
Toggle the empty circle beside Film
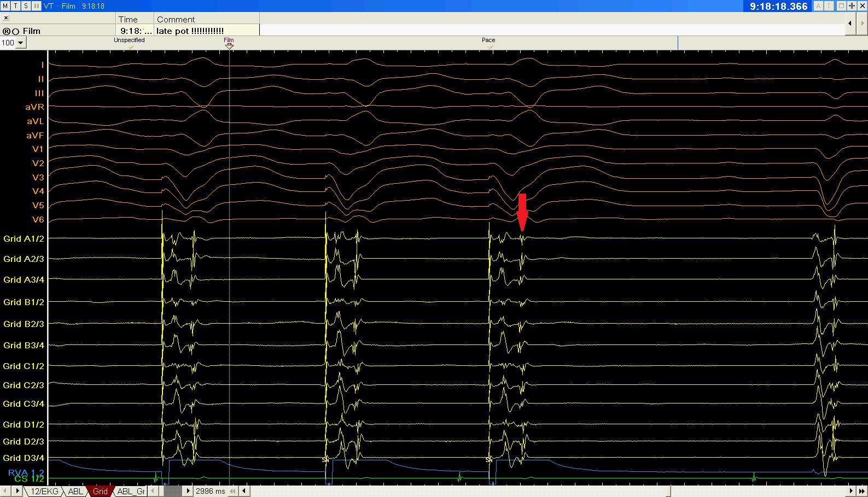coord(15,32)
